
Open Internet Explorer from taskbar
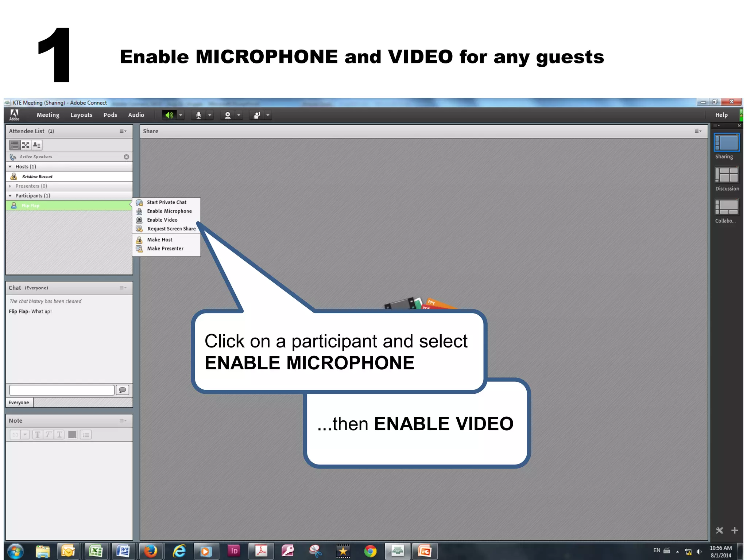(179, 551)
